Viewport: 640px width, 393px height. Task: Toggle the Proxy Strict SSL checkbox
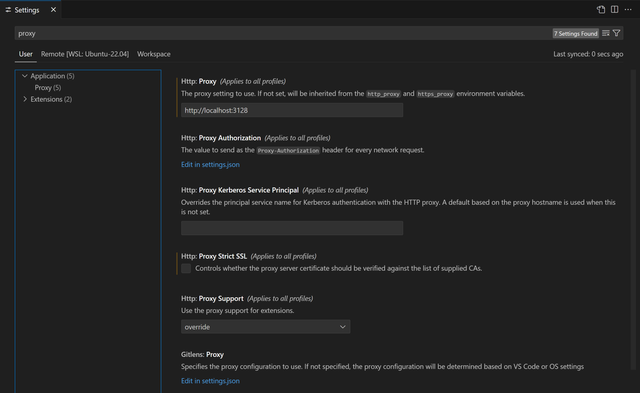[186, 268]
